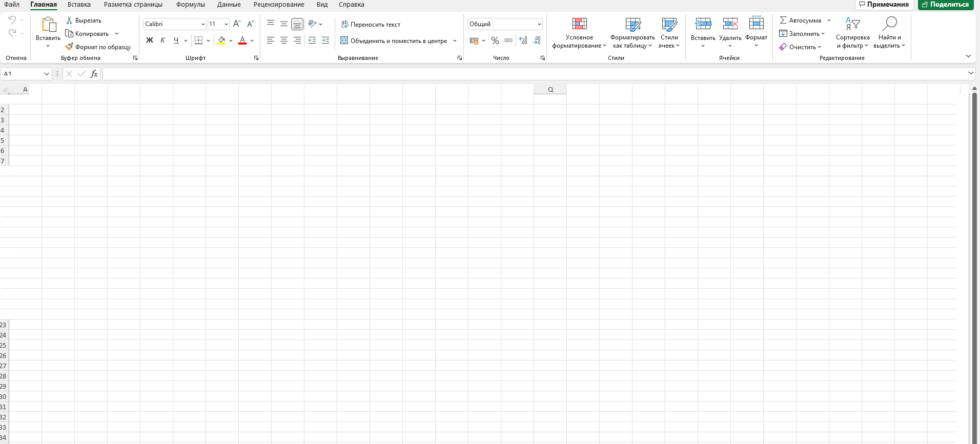Toggle bottom vertical alignment
Screen dimensions: 980x444
click(297, 24)
